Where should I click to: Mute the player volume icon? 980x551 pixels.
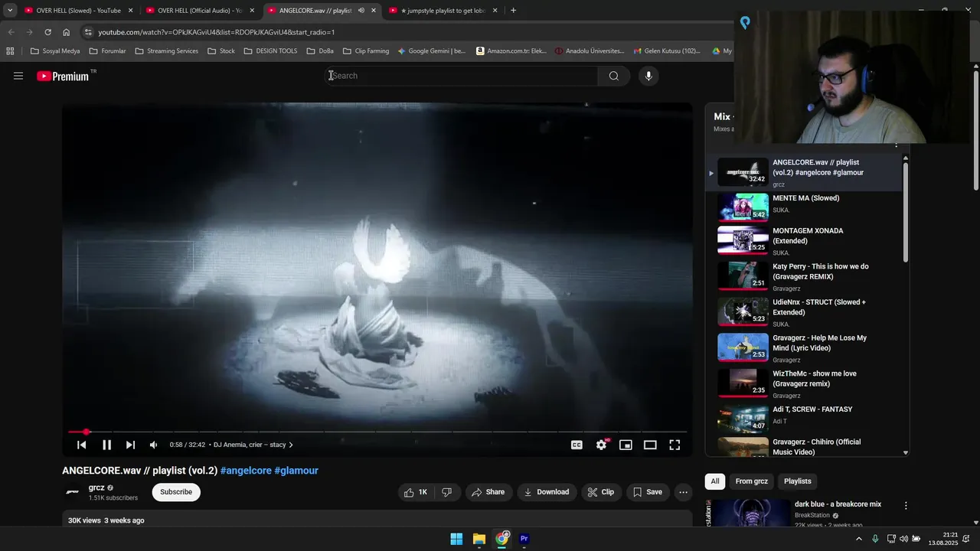coord(154,445)
